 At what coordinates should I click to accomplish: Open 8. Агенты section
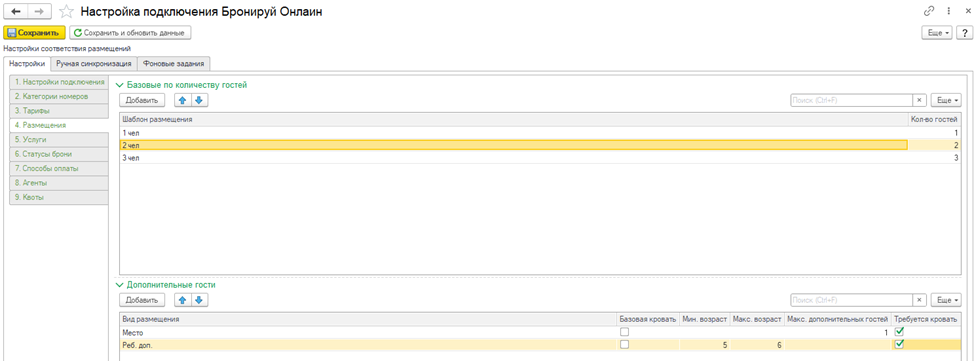(x=60, y=183)
